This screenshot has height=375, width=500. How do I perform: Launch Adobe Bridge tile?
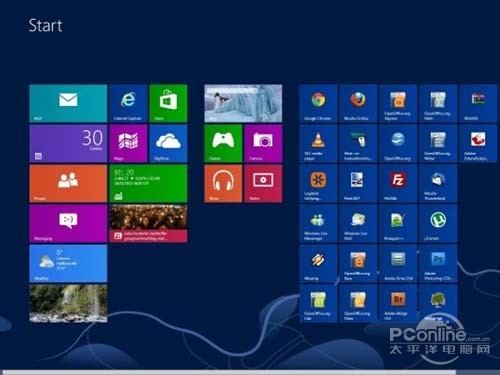tap(398, 303)
